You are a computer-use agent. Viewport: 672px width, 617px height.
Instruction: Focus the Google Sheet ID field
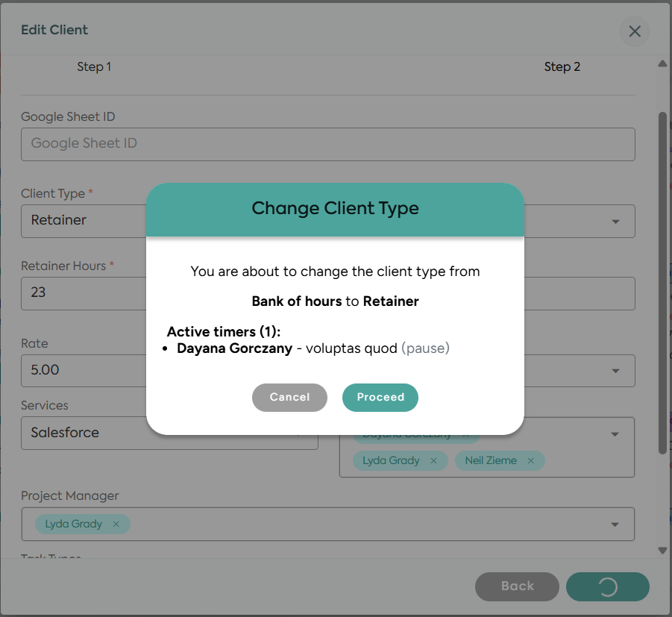328,144
